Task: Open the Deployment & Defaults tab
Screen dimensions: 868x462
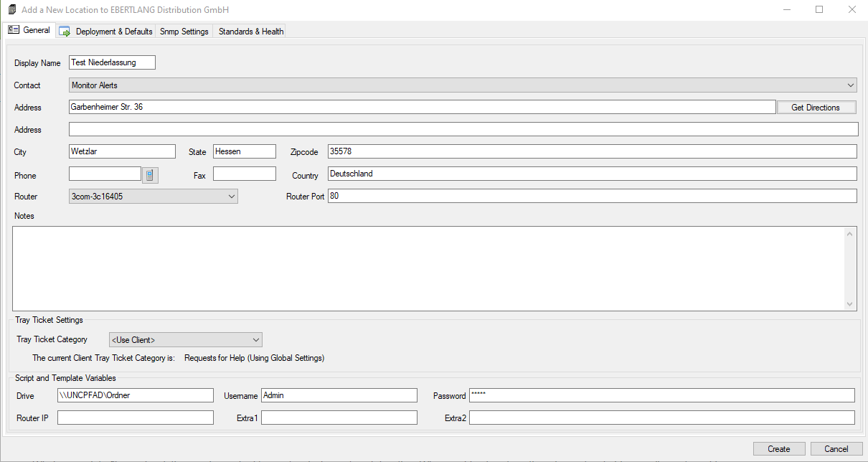Action: [106, 32]
